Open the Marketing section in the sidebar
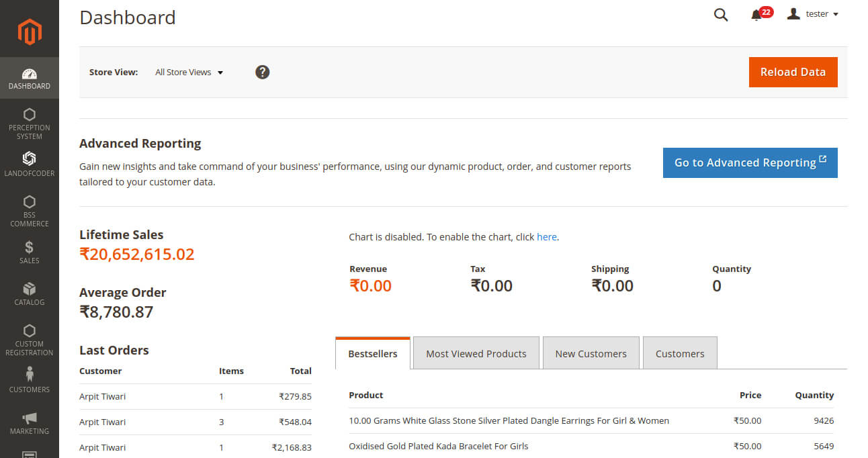The width and height of the screenshot is (868, 458). (29, 423)
